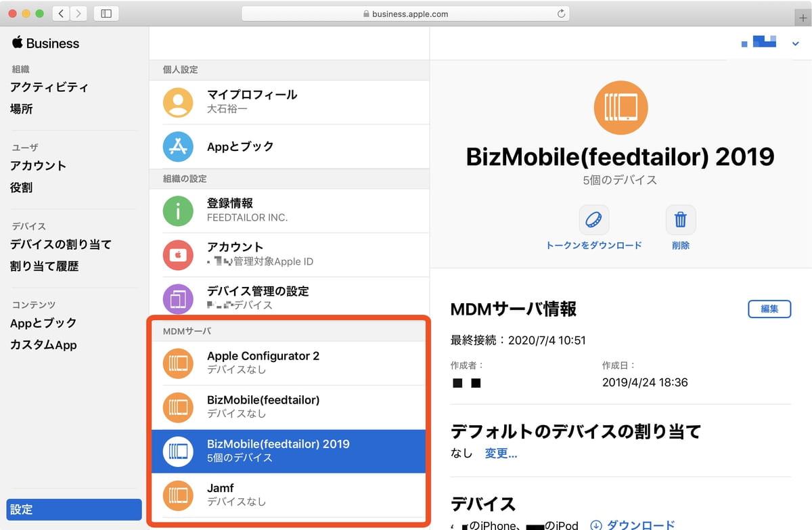Viewport: 812px width, 530px height.
Task: Click the Safari back navigation arrow
Action: click(x=61, y=14)
